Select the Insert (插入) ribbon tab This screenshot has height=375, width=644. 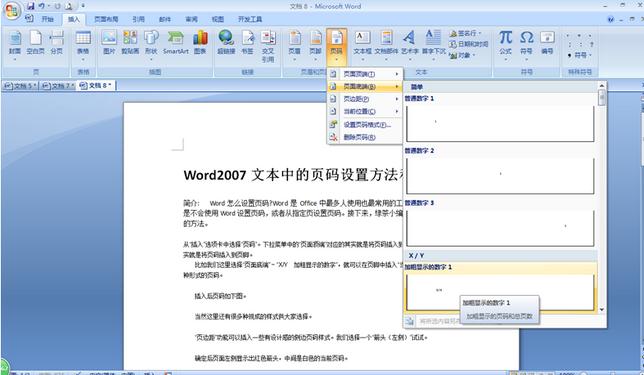point(74,19)
